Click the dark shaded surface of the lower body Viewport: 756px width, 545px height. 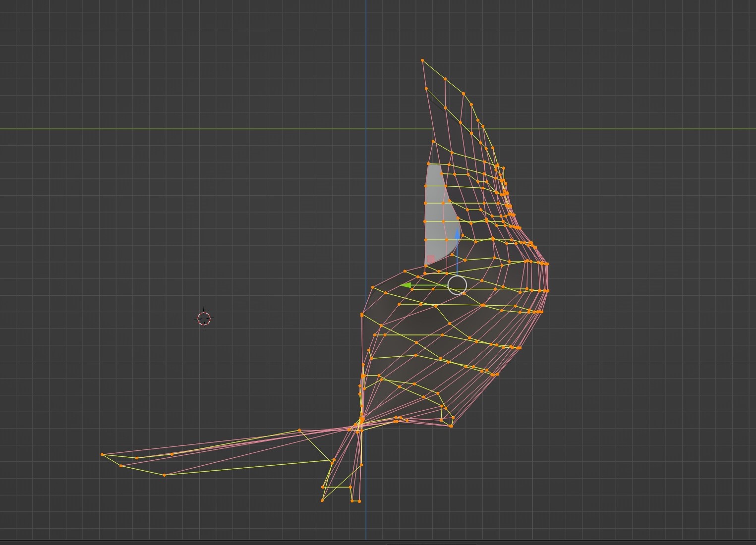(421, 322)
